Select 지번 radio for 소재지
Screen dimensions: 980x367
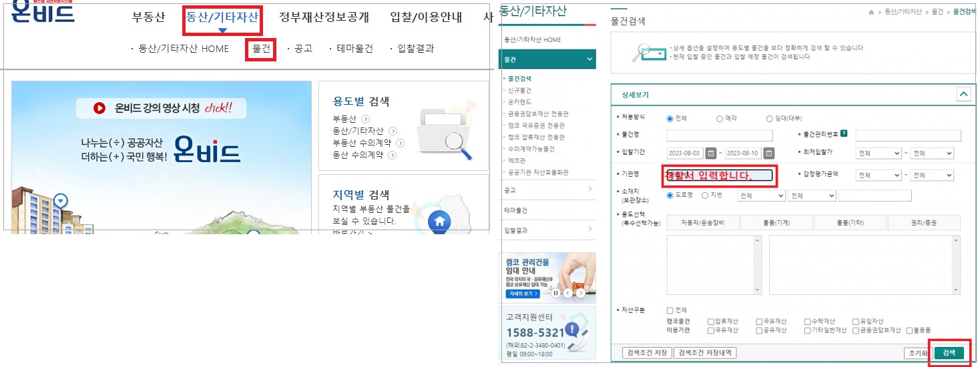[704, 196]
